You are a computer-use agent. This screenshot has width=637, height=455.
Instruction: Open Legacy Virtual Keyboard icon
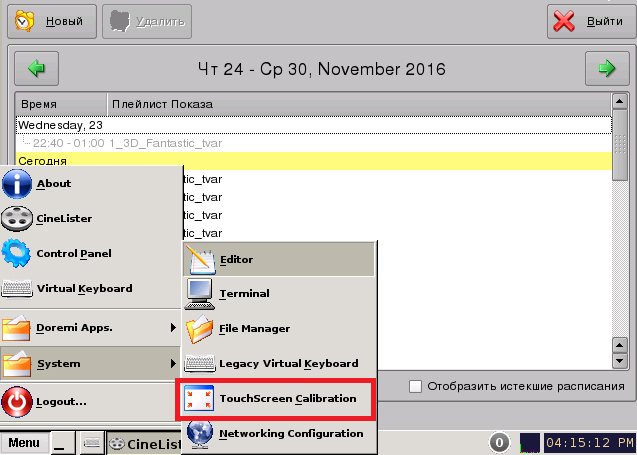click(200, 364)
